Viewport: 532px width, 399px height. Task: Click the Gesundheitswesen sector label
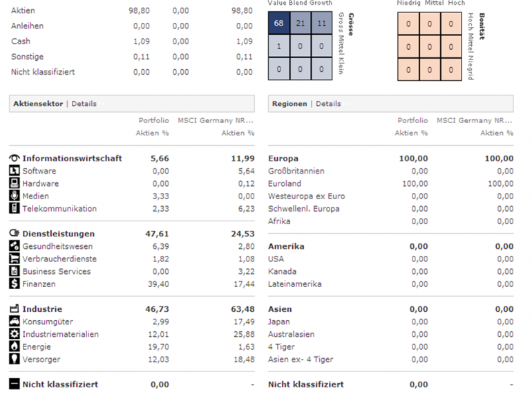(57, 246)
